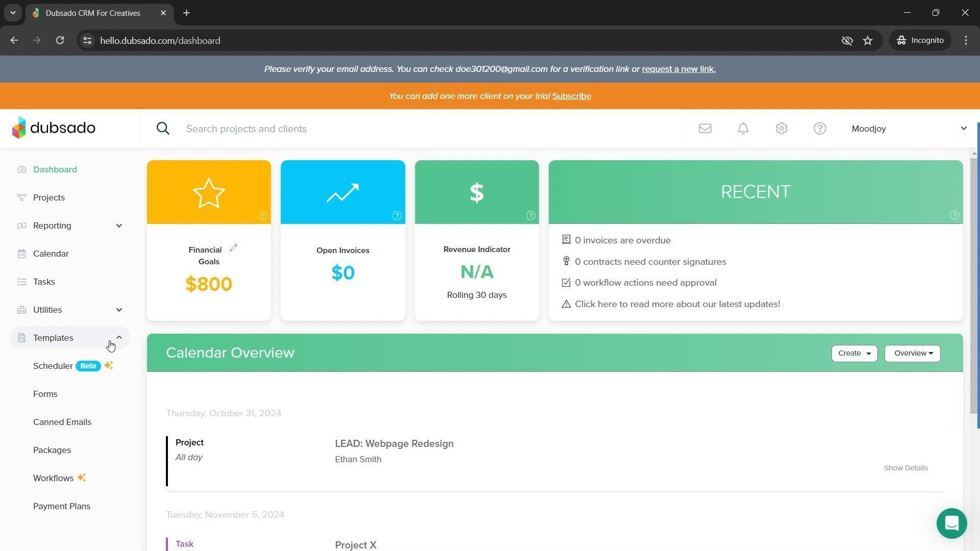Click the Recent card help icon
Viewport: 980px width, 551px height.
point(954,215)
